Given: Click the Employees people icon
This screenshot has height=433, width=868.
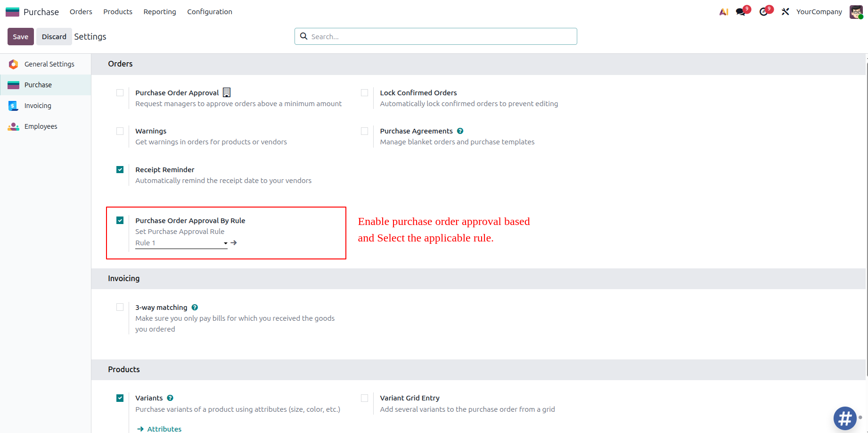Looking at the screenshot, I should point(13,126).
